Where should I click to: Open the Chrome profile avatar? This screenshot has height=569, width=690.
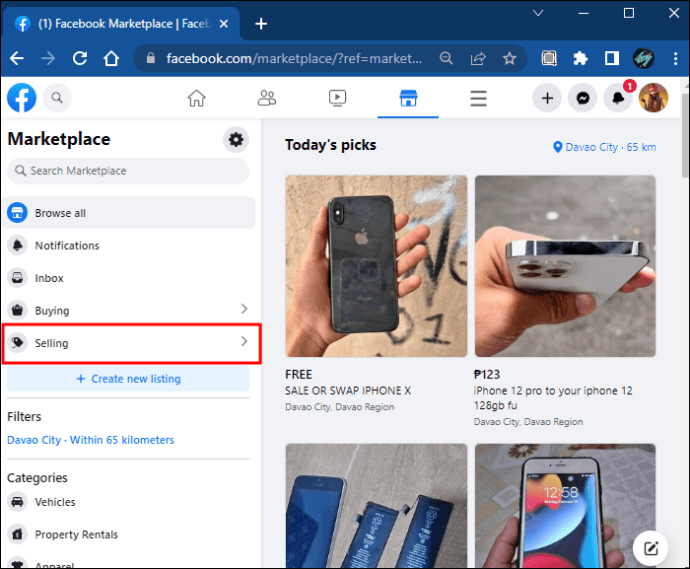(x=643, y=58)
